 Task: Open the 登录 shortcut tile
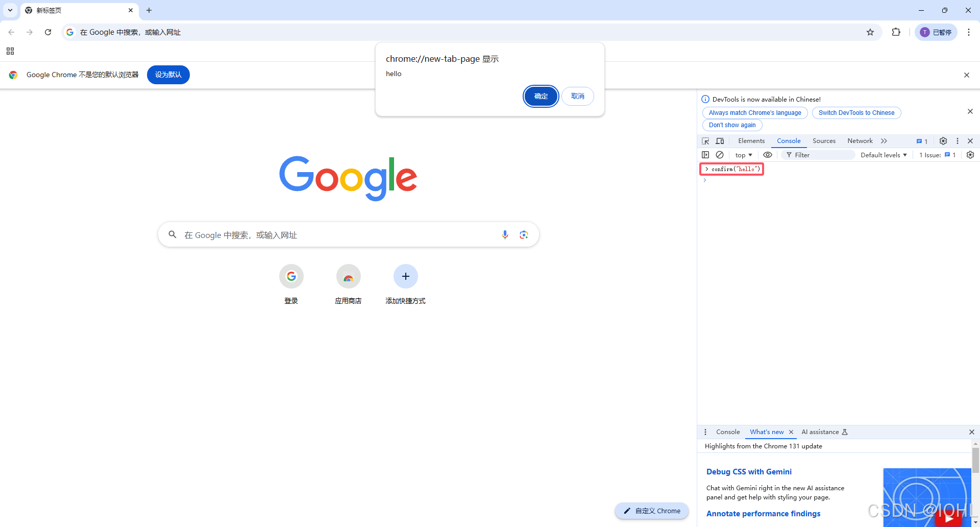[x=291, y=284]
